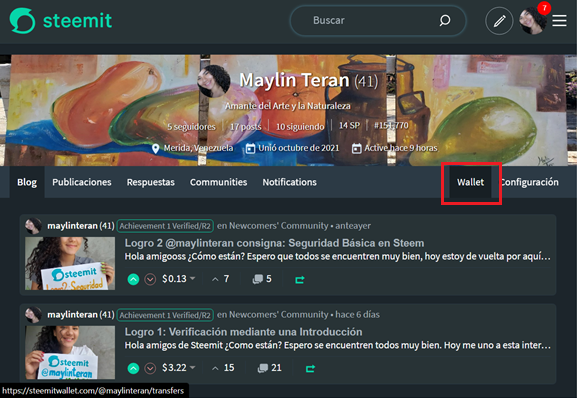Open the Communities tab
Image resolution: width=577 pixels, height=398 pixels.
[x=218, y=182]
